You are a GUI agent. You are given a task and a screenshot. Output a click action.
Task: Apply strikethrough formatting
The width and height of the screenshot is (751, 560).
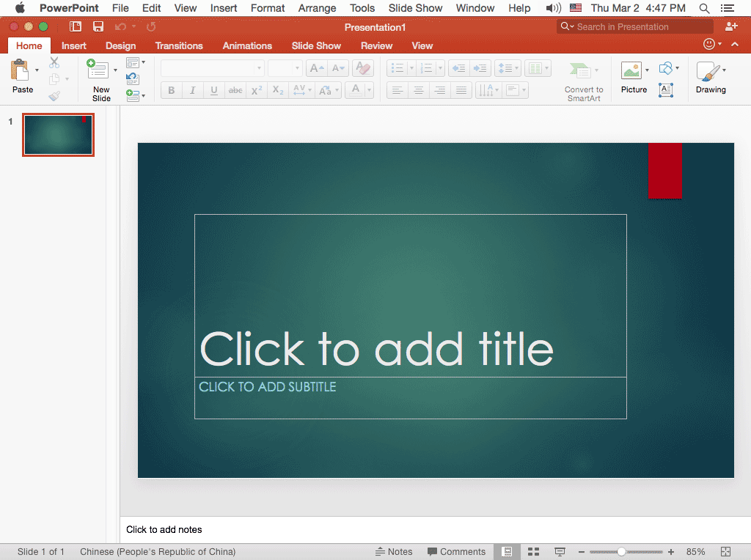(x=235, y=90)
